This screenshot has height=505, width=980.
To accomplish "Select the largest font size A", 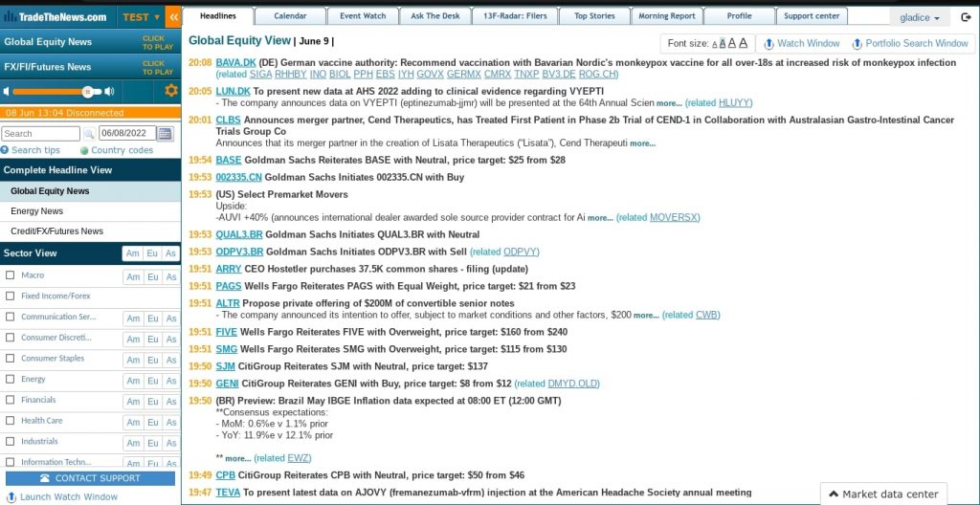I will (743, 43).
